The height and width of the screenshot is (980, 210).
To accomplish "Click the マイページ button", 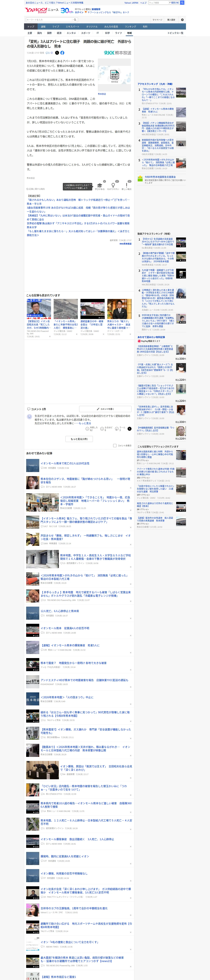I will 157,20.
